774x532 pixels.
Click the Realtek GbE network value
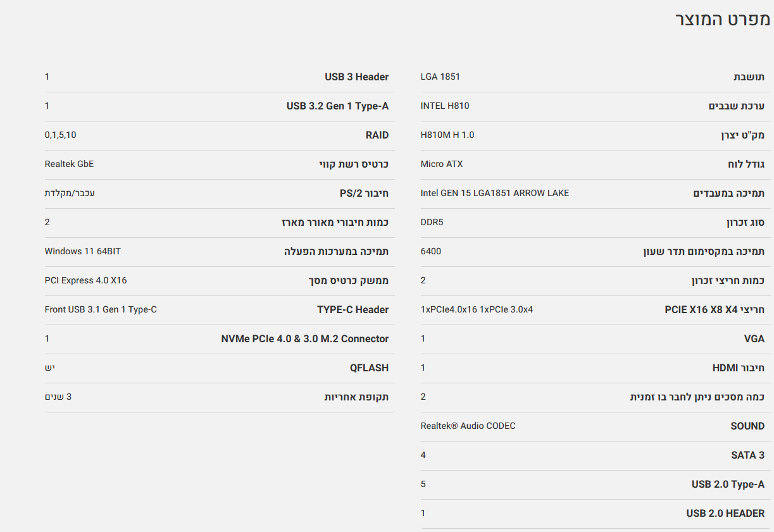coord(69,164)
